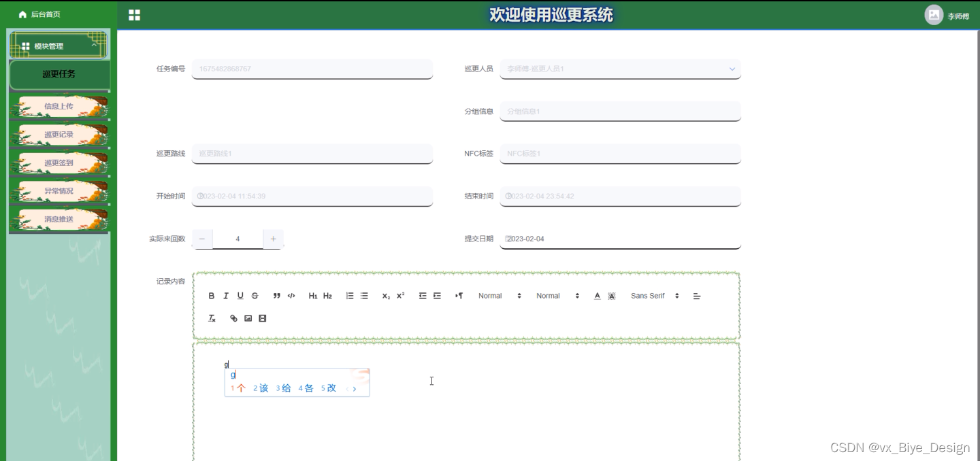The width and height of the screenshot is (980, 461).
Task: Increase the text indent
Action: [x=437, y=296]
